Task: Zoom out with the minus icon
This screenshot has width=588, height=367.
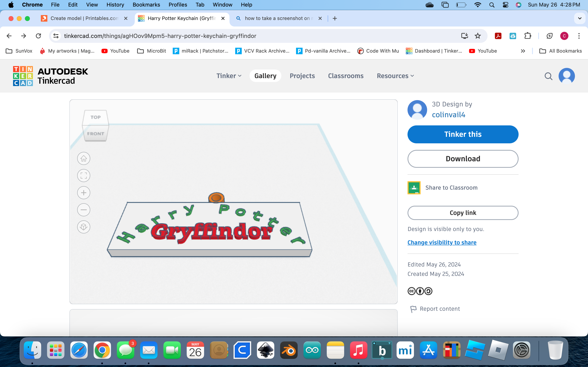Action: pos(84,210)
